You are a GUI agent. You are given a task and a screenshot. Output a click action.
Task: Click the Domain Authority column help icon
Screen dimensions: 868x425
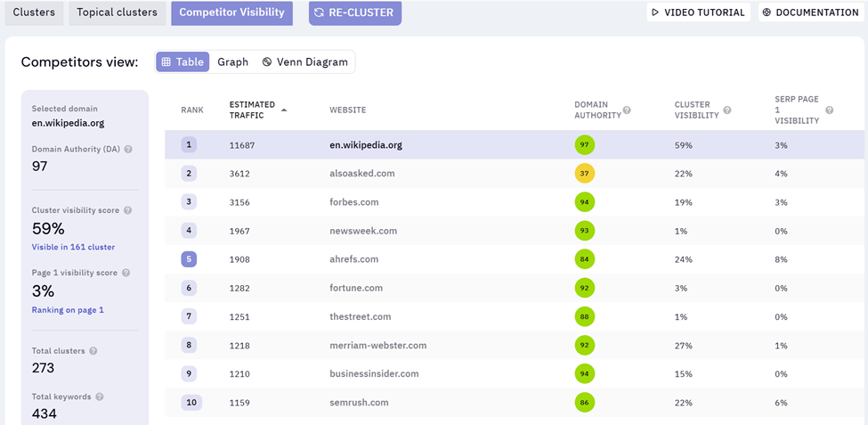click(x=627, y=110)
